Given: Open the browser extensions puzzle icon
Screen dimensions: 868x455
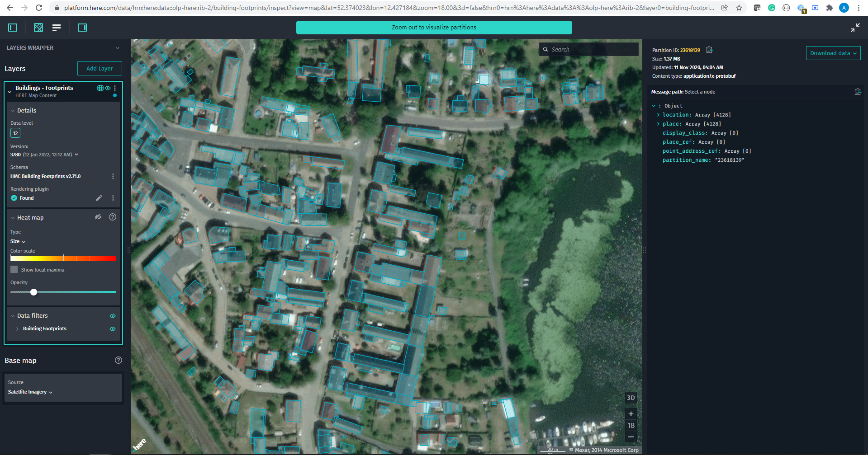Looking at the screenshot, I should pos(830,8).
